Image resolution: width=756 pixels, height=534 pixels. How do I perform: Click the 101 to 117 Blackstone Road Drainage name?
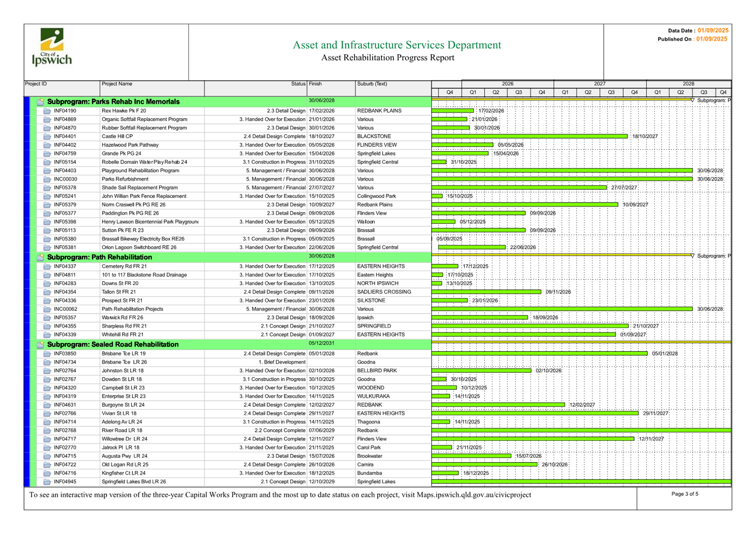(x=144, y=275)
